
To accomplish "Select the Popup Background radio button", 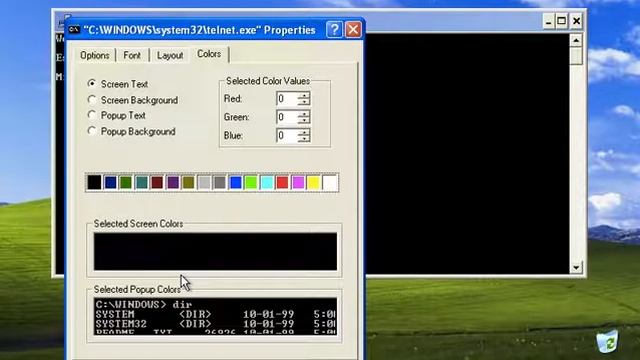I will [92, 131].
